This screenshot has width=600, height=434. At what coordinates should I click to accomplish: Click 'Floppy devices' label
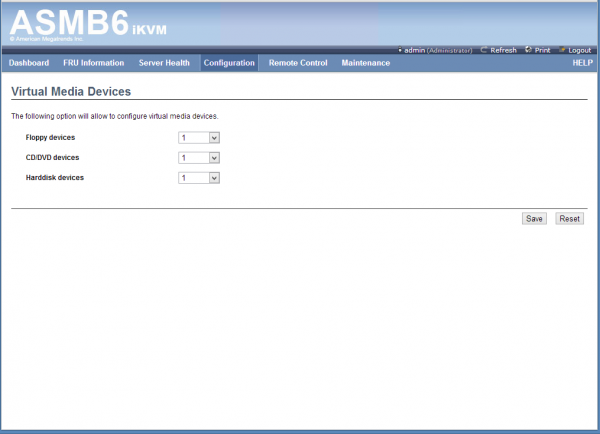(51, 137)
